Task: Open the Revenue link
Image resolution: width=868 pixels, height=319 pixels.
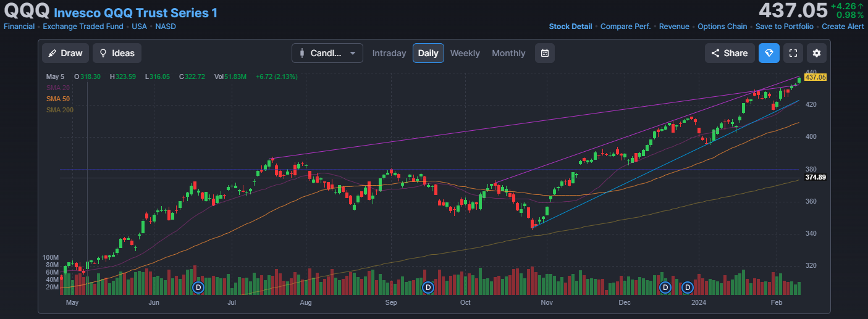Action: 674,27
